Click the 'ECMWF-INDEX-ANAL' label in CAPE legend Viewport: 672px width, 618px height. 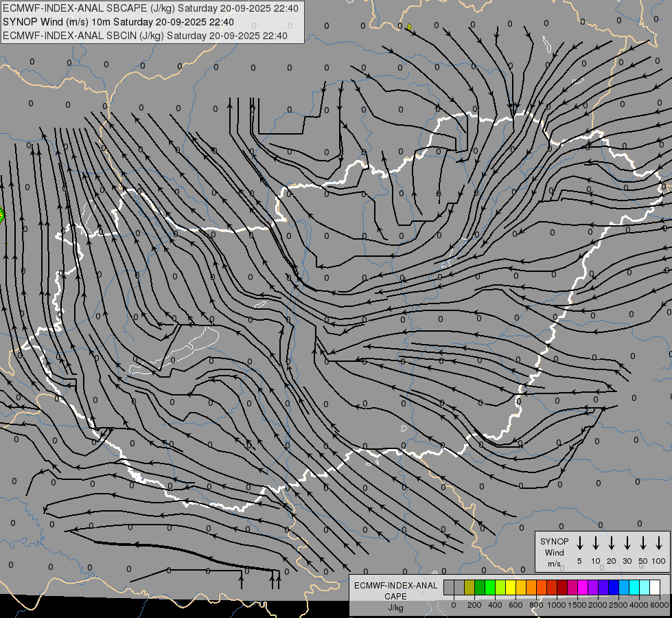(395, 586)
